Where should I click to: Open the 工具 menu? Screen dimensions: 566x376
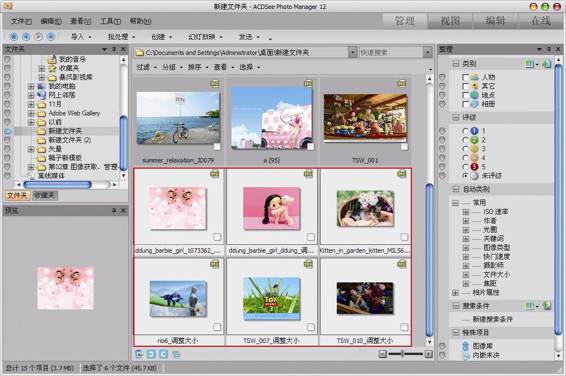pos(110,21)
